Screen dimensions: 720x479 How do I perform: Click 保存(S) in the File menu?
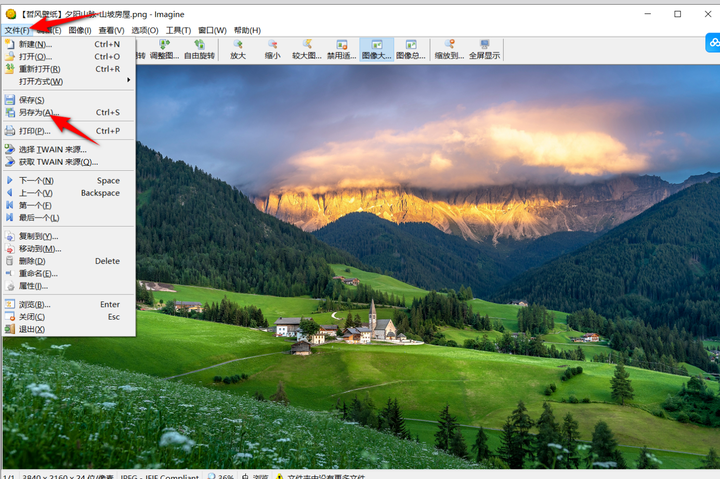69,100
